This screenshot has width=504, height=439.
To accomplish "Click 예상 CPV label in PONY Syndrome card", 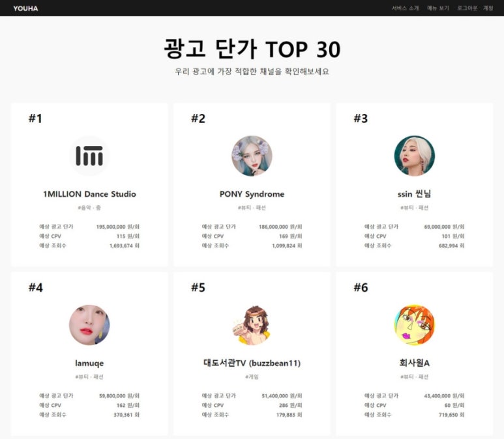I will pyautogui.click(x=213, y=236).
